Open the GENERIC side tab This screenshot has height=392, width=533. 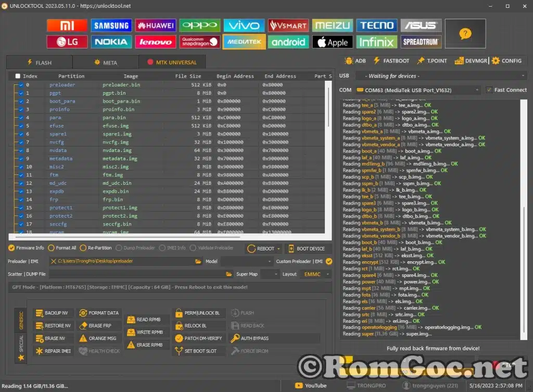(21, 320)
